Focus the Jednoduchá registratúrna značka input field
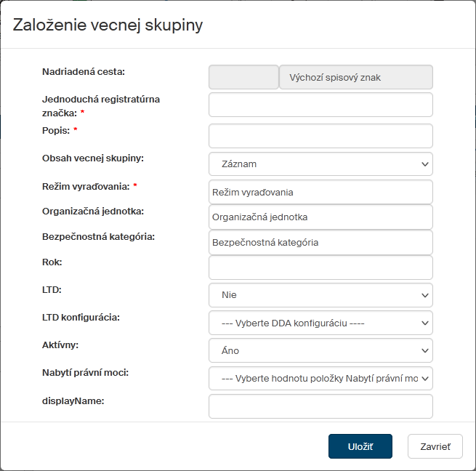The image size is (476, 471). (x=320, y=105)
